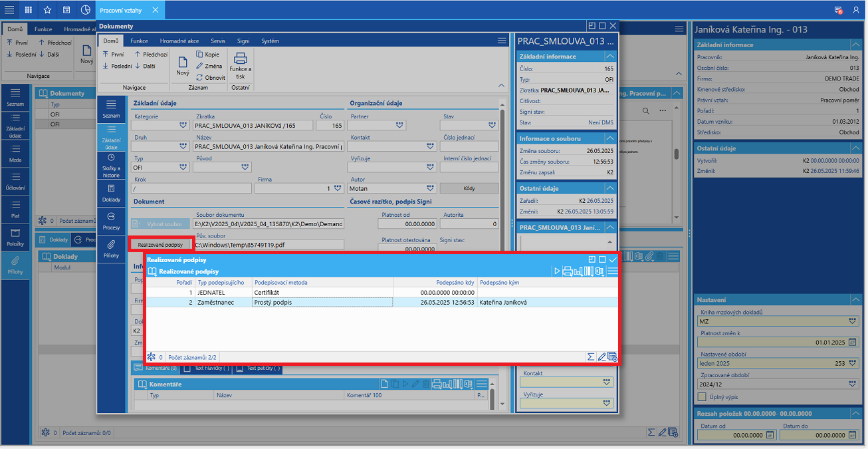Click Obnovit in the Dokumenty ribbon

[x=210, y=77]
